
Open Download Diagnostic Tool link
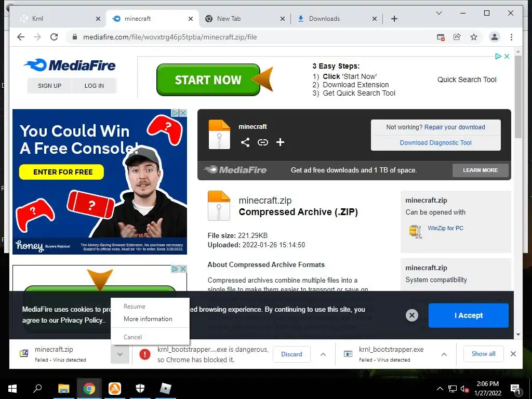coord(436,143)
